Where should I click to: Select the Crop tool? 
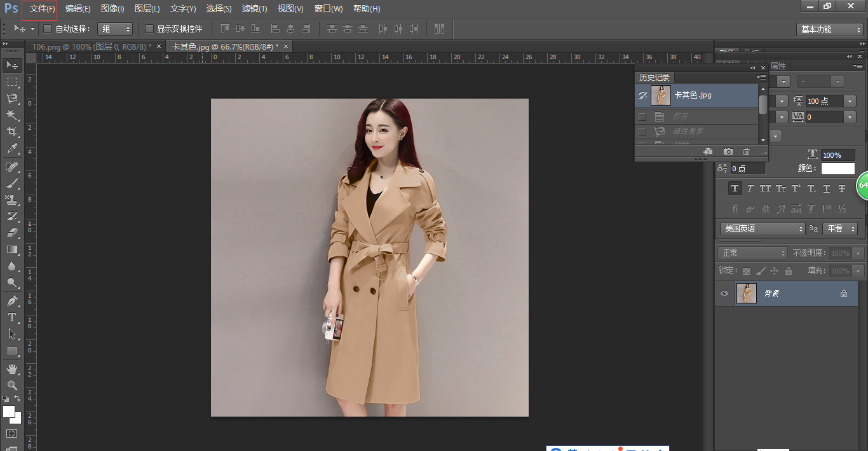pyautogui.click(x=11, y=132)
